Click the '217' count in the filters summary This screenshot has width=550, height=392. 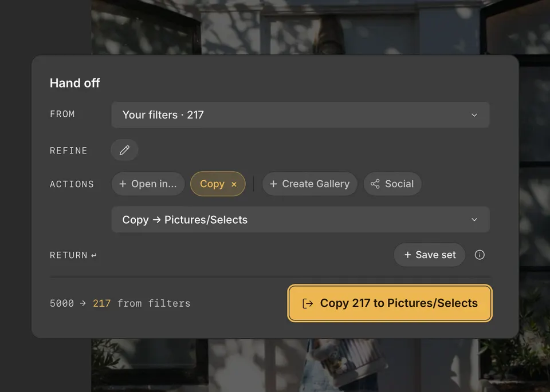(x=102, y=303)
